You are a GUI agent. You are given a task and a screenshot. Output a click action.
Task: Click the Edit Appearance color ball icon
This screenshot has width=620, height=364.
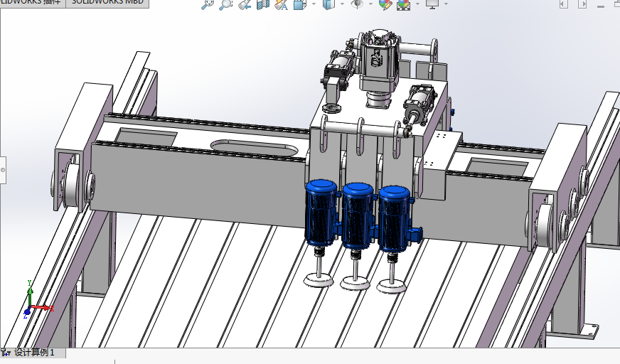click(385, 4)
